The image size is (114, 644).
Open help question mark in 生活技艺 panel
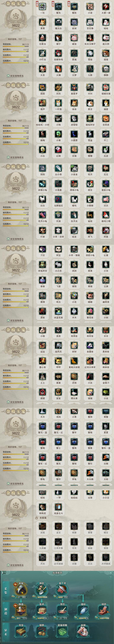coord(110,578)
